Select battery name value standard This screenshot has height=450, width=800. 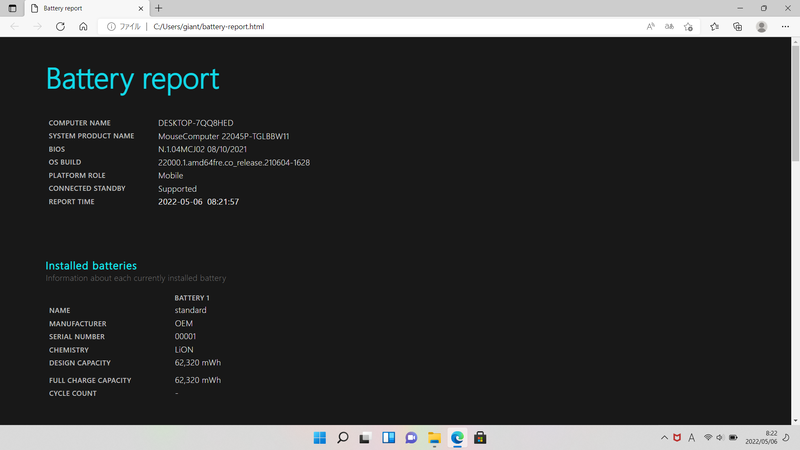click(190, 310)
